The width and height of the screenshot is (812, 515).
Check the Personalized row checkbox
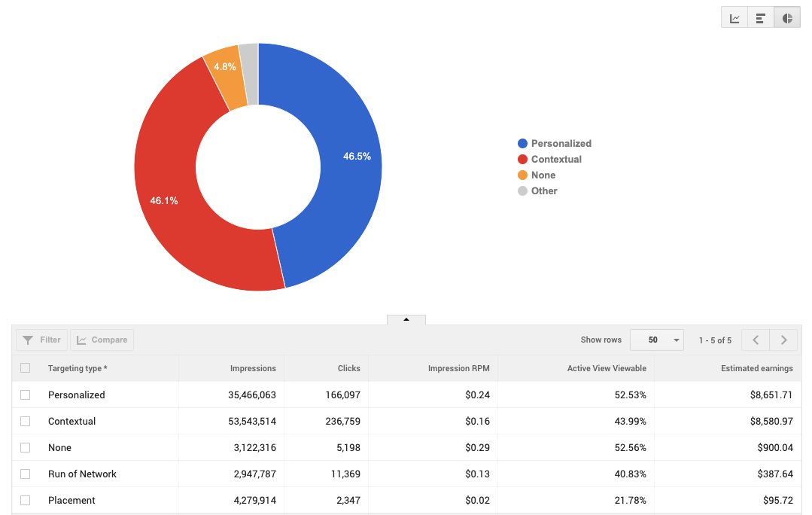25,395
